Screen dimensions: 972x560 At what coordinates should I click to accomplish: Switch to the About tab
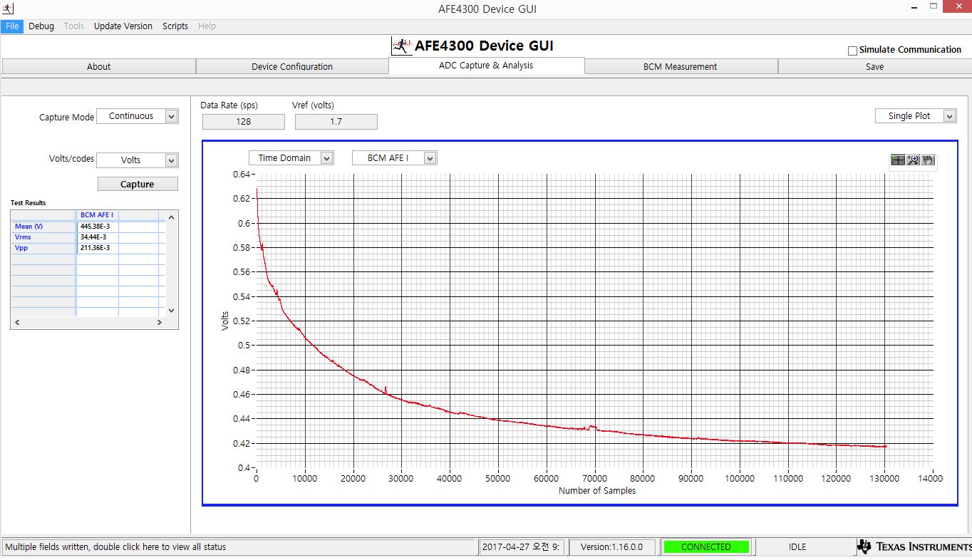(99, 66)
